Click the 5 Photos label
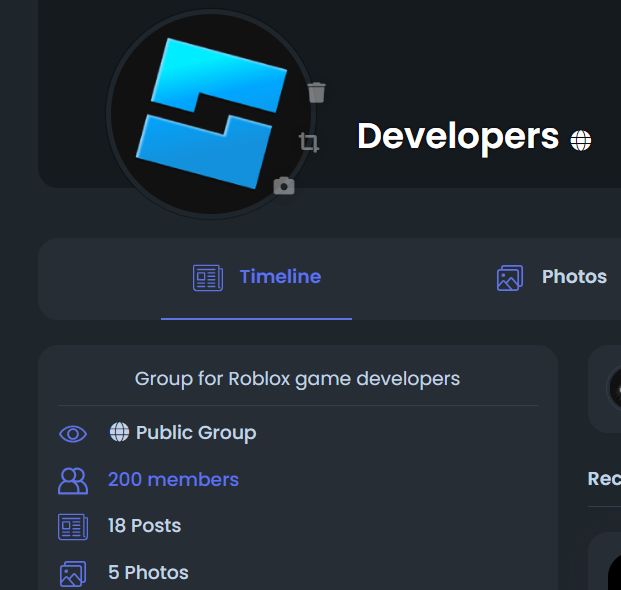The height and width of the screenshot is (590, 621). [x=148, y=573]
